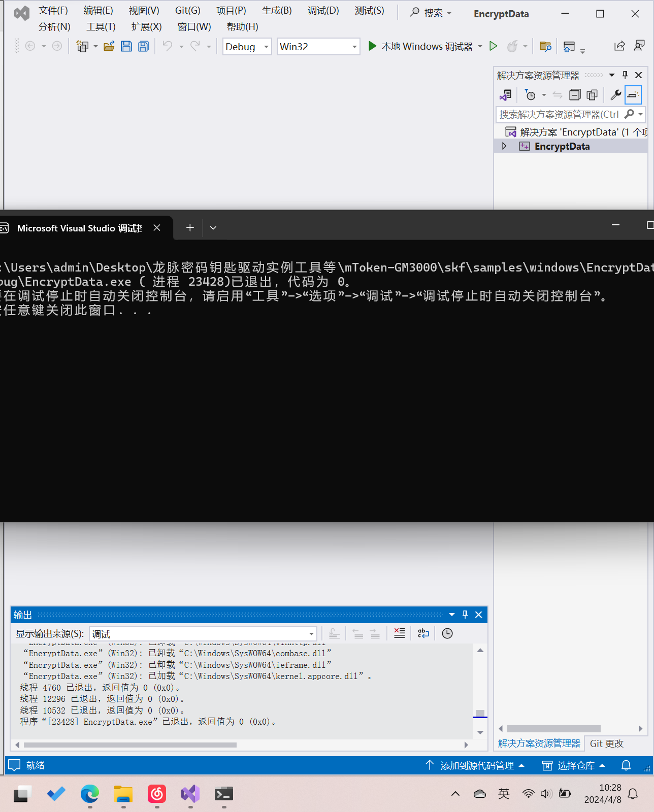
Task: Open the console tab dropdown chevron
Action: (x=213, y=228)
